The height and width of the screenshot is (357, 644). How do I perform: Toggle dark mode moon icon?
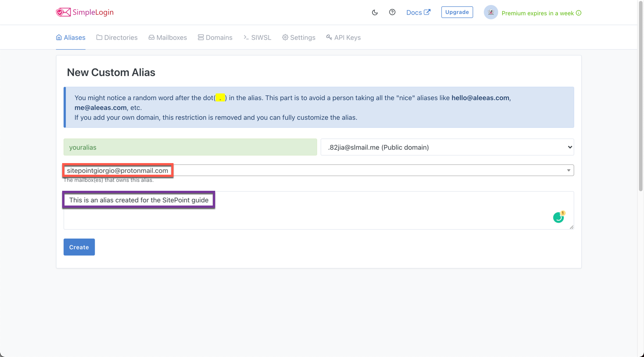coord(375,13)
